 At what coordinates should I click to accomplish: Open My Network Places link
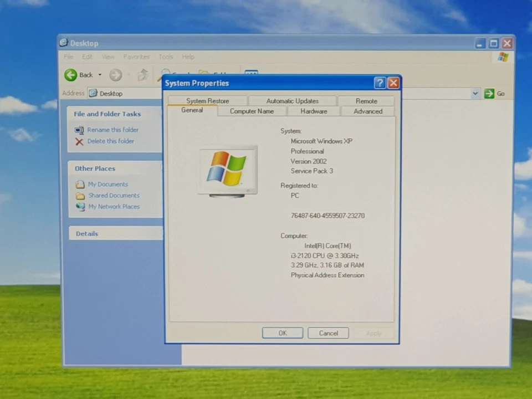click(x=114, y=207)
